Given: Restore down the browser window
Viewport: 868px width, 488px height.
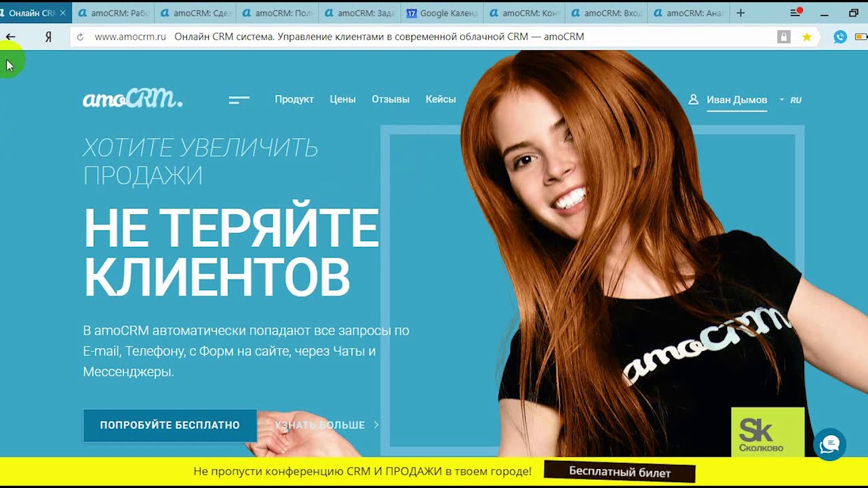Looking at the screenshot, I should click(854, 13).
